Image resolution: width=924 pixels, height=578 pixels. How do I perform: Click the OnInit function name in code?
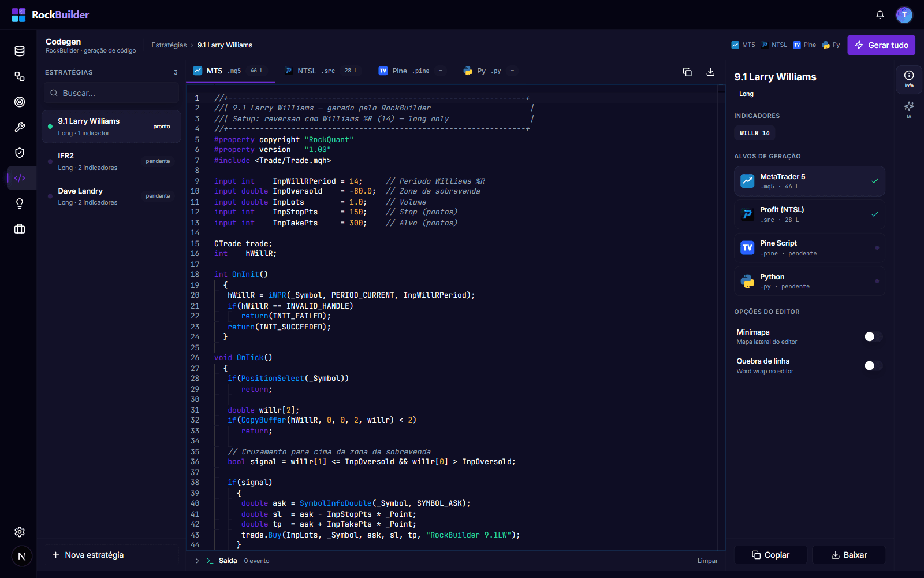pos(245,275)
